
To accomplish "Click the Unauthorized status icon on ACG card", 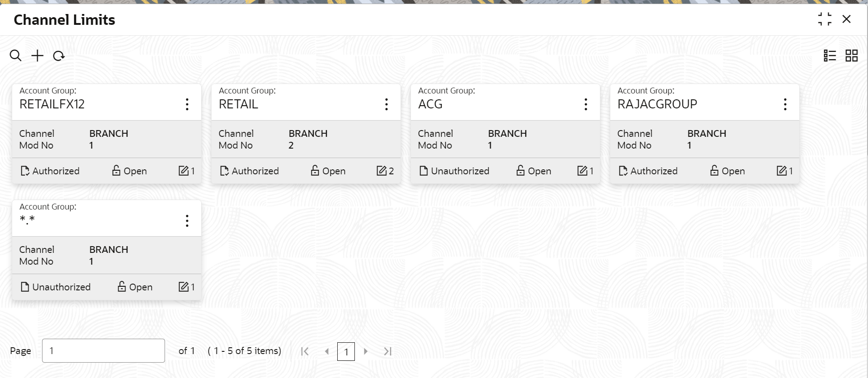I will tap(424, 171).
